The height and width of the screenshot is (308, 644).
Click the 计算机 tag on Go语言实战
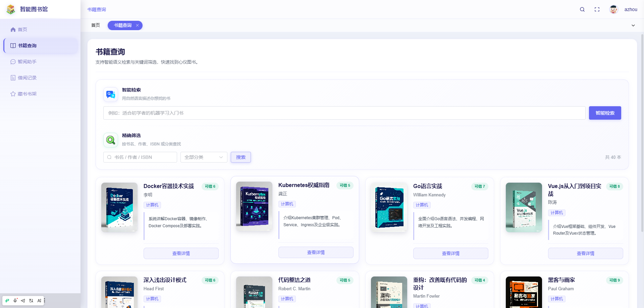click(422, 205)
